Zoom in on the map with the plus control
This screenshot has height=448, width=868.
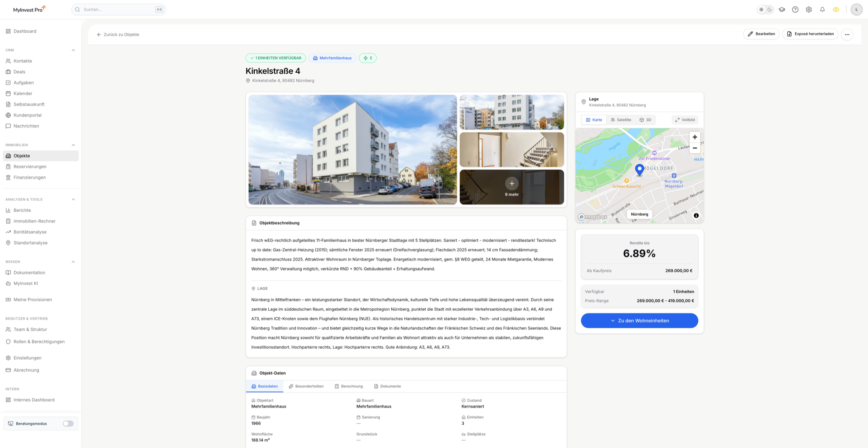click(695, 137)
